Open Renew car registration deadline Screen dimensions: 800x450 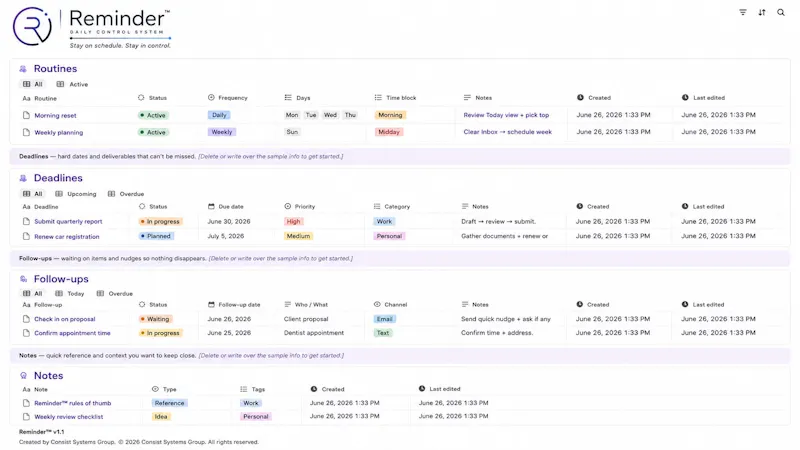coord(67,237)
